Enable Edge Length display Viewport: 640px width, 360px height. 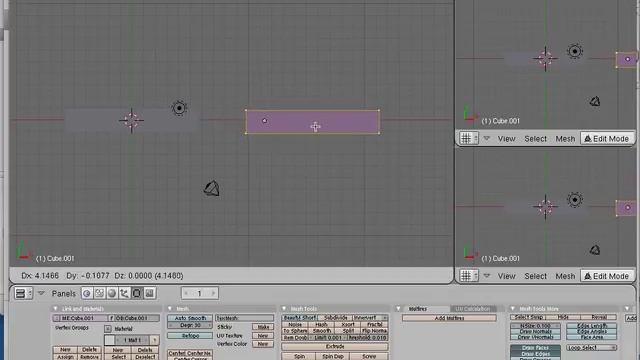(x=591, y=326)
